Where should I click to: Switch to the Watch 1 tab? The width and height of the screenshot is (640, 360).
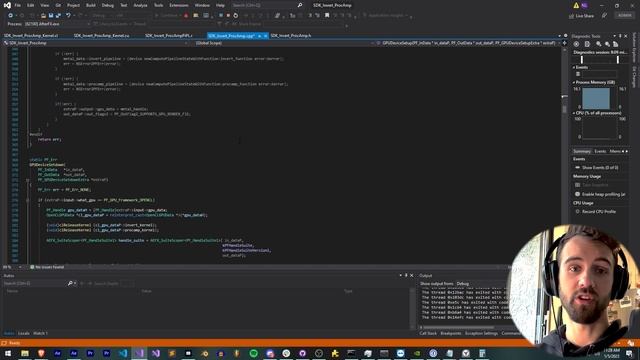click(x=40, y=333)
